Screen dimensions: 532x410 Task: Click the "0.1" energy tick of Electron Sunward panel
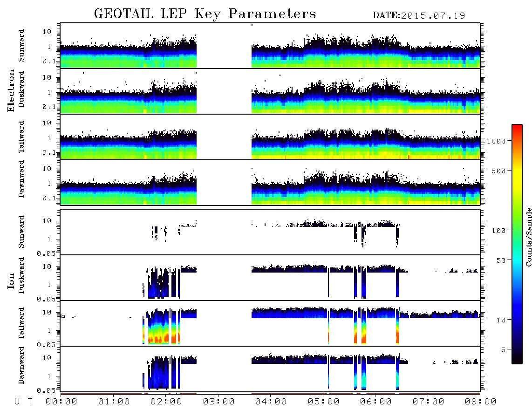tap(49, 61)
